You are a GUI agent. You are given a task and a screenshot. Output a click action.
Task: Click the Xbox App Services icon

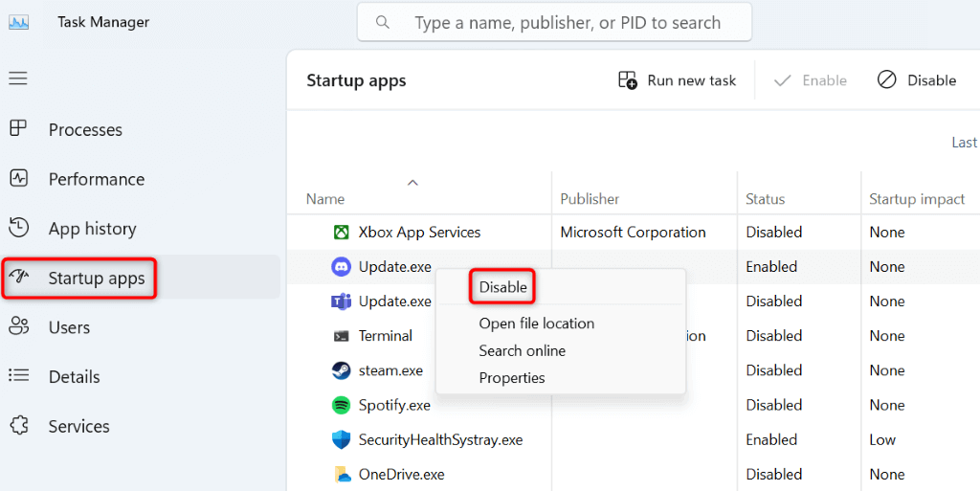tap(341, 233)
